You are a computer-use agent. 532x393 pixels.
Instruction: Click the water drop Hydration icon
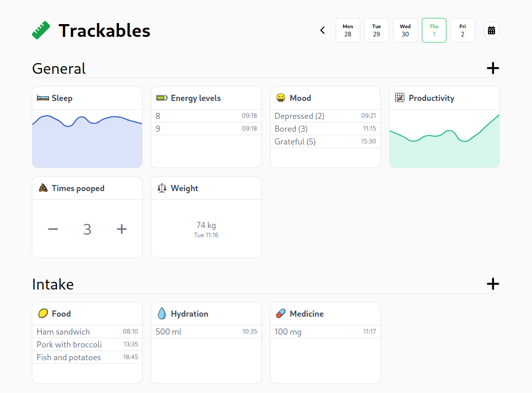coord(161,314)
